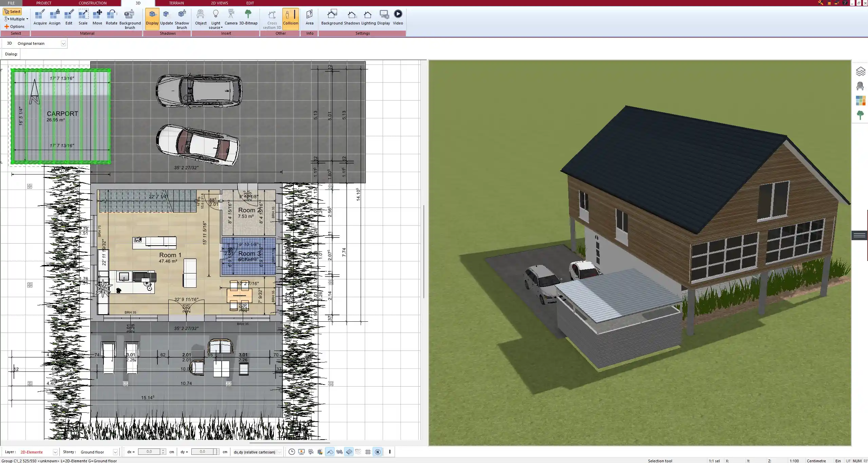Open the TERRAIN ribbon tab

pyautogui.click(x=176, y=3)
